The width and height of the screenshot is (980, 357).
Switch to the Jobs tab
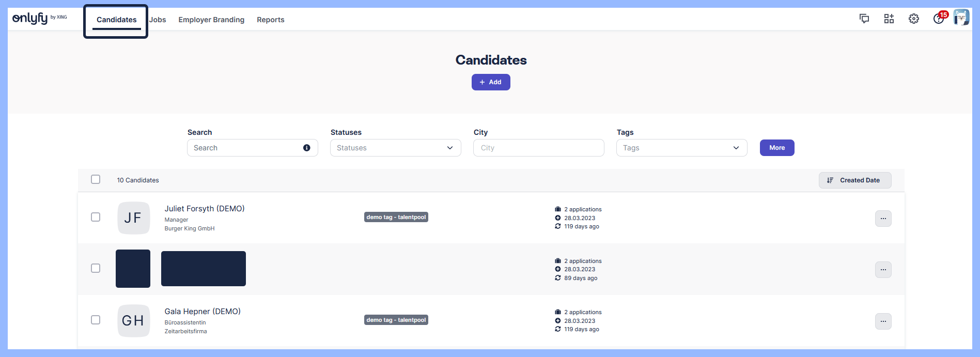pos(158,20)
